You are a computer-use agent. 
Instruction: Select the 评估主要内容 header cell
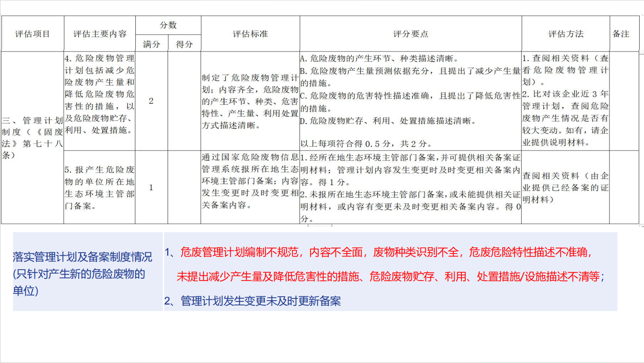100,34
